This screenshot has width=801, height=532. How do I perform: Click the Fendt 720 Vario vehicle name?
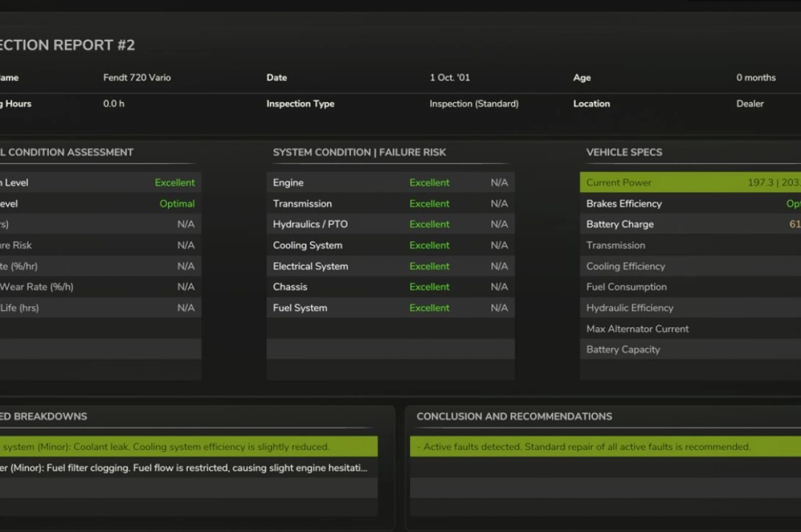[x=137, y=78]
